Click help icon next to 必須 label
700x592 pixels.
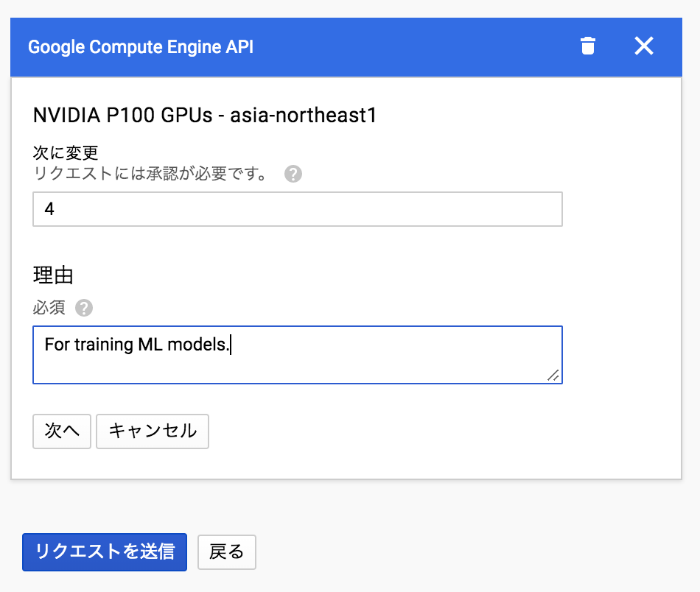(84, 308)
